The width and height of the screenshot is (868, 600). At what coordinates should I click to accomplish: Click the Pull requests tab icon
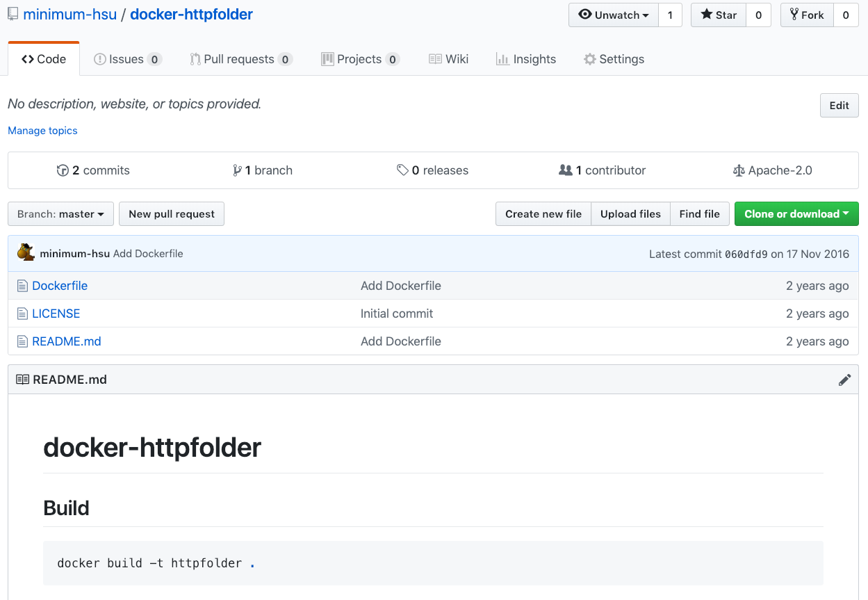(195, 59)
